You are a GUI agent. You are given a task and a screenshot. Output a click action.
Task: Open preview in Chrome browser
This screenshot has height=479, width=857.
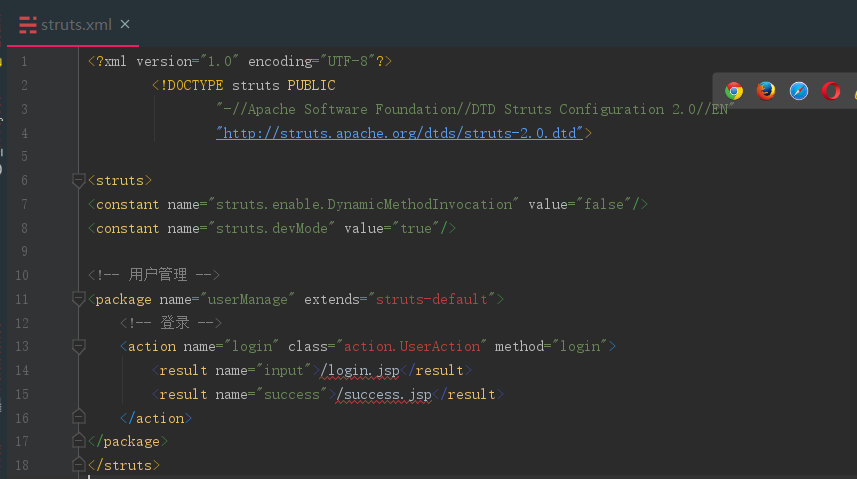tap(734, 91)
